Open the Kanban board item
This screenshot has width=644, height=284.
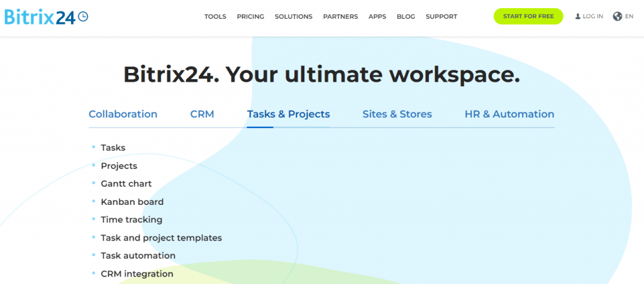pos(132,202)
